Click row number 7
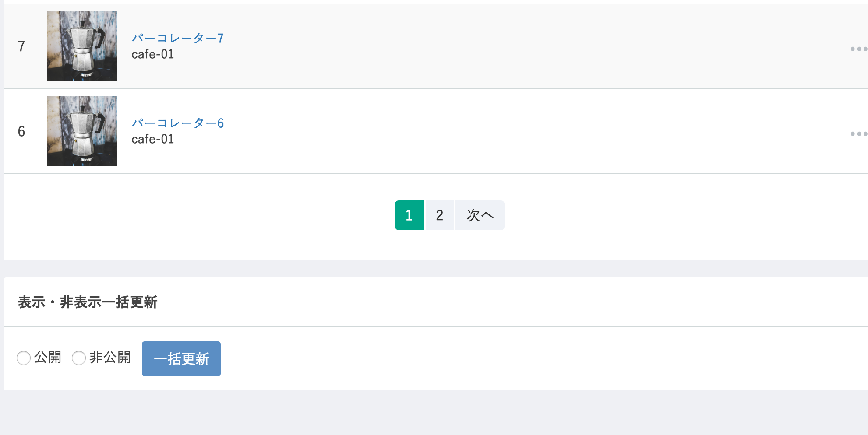 pos(21,46)
